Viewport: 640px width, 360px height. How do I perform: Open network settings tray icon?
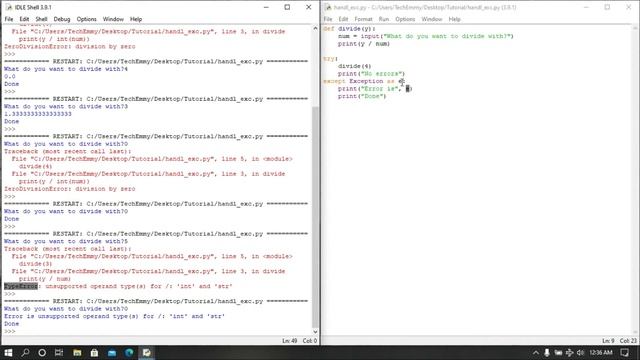(569, 353)
